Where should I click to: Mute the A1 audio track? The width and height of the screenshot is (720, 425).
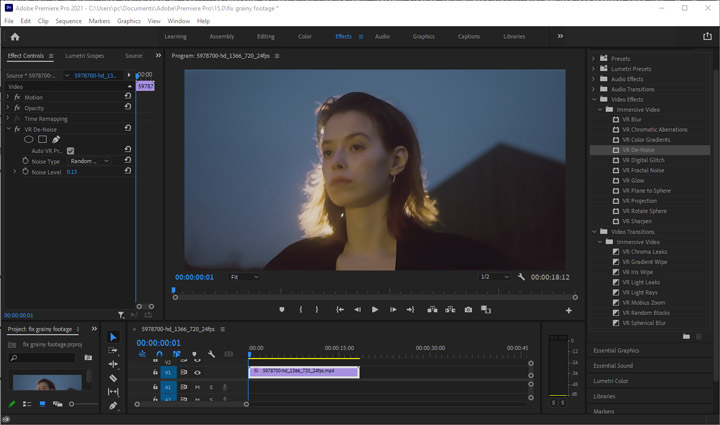(197, 387)
